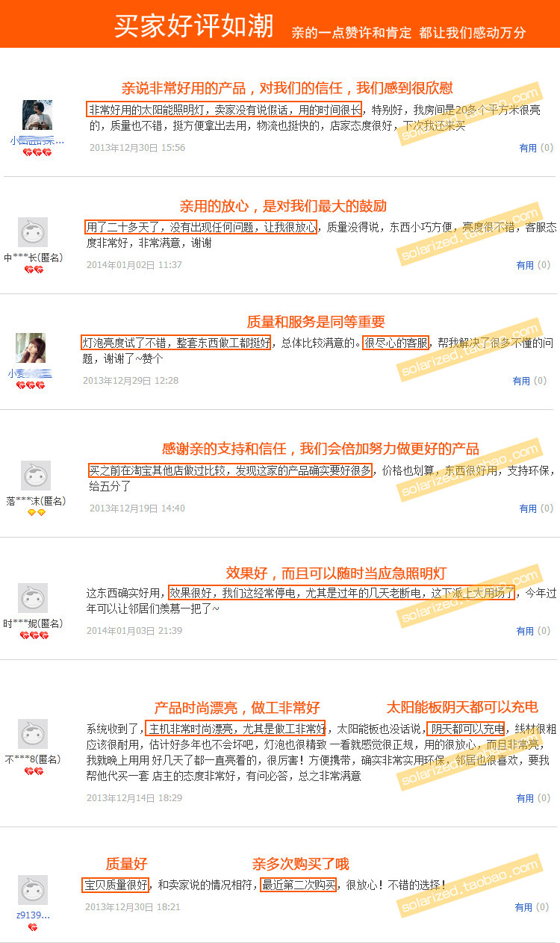Click the single red heart under z9139...
This screenshot has width=560, height=943.
(x=33, y=927)
